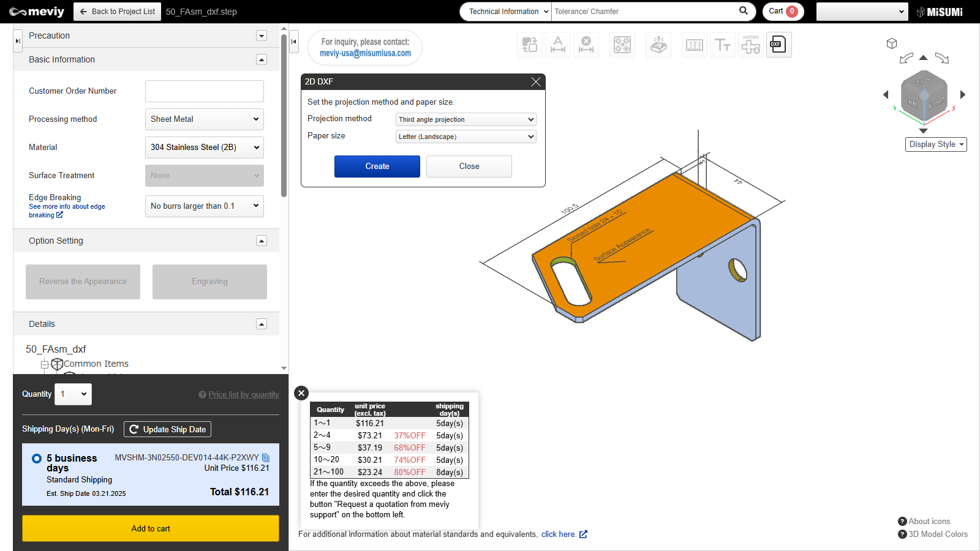Open the Cart
The height and width of the screenshot is (551, 980).
click(783, 12)
